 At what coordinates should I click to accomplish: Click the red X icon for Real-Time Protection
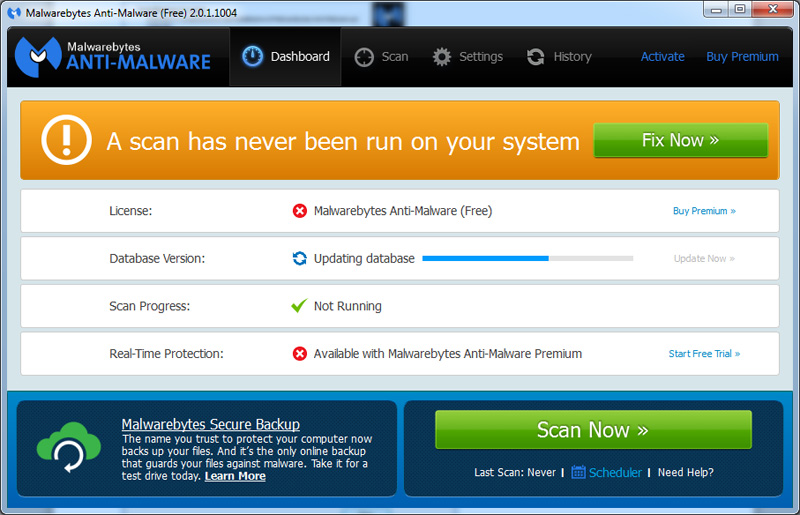(299, 354)
